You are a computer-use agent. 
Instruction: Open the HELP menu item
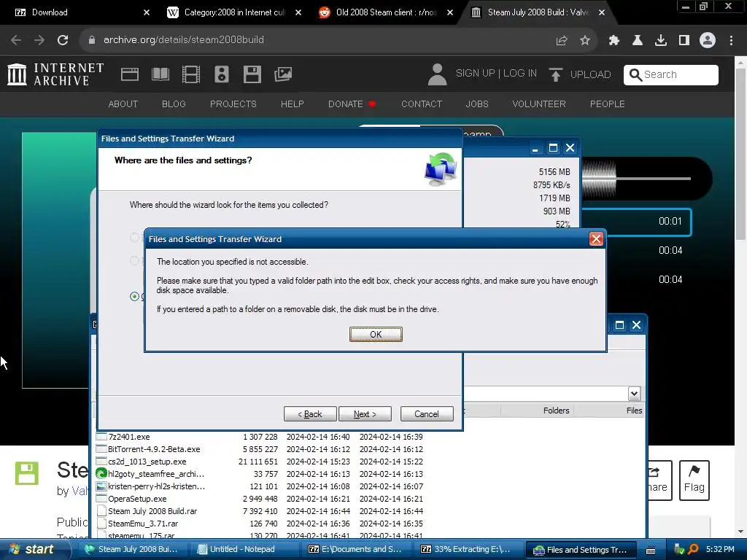click(292, 104)
